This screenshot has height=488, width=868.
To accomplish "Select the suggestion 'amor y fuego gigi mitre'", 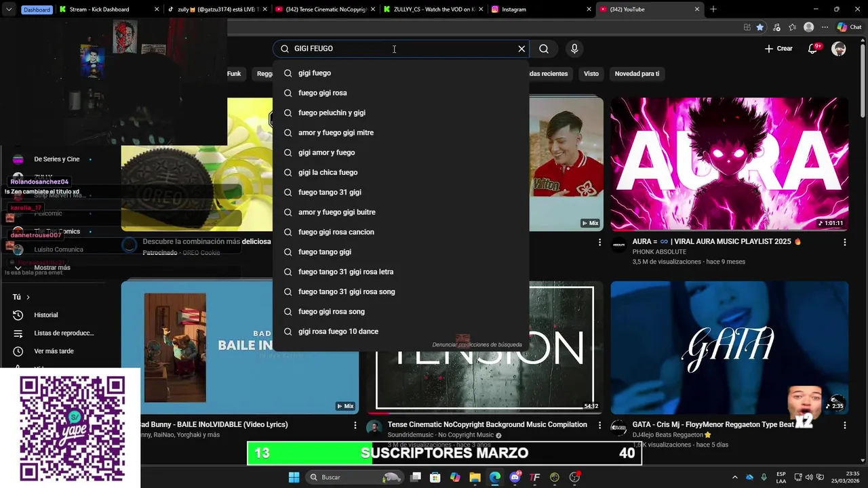I will click(x=401, y=132).
